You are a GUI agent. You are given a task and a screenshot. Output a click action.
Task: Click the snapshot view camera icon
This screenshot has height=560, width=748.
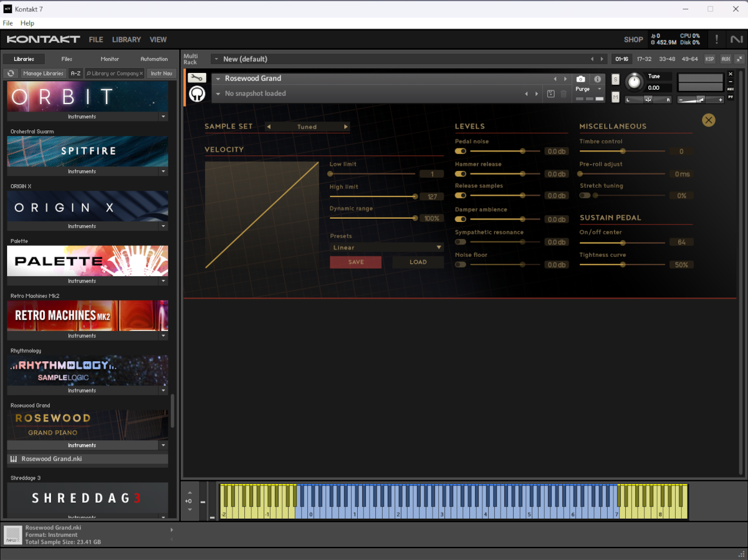coord(581,79)
